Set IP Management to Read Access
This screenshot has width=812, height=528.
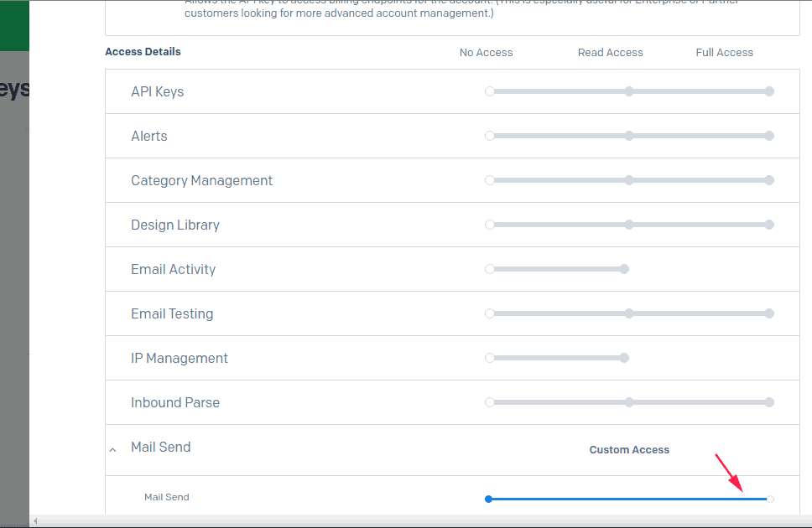pos(625,358)
